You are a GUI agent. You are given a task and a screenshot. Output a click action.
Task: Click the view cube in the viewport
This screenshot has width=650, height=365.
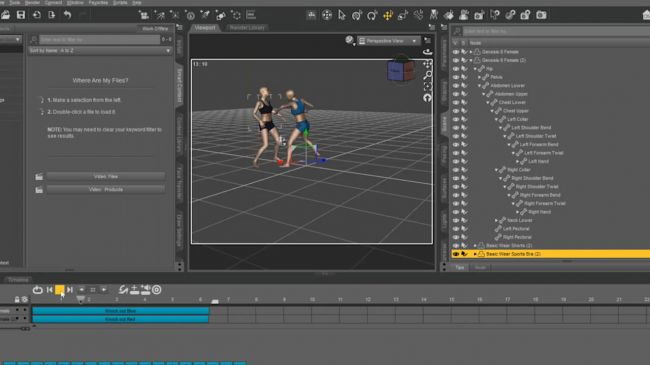click(x=400, y=71)
